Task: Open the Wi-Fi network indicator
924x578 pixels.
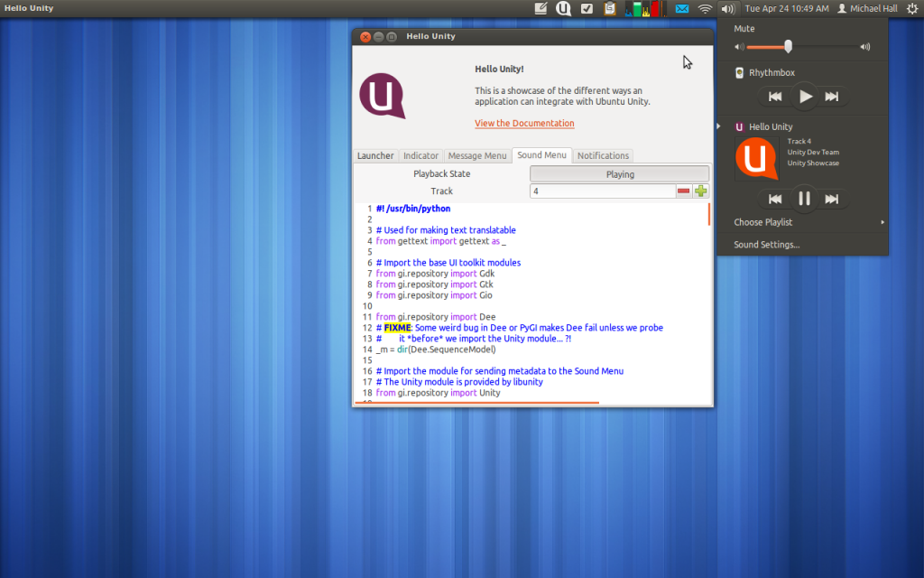Action: pyautogui.click(x=705, y=8)
